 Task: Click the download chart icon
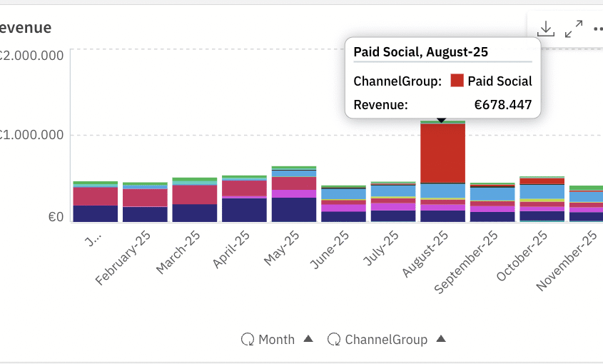click(546, 29)
